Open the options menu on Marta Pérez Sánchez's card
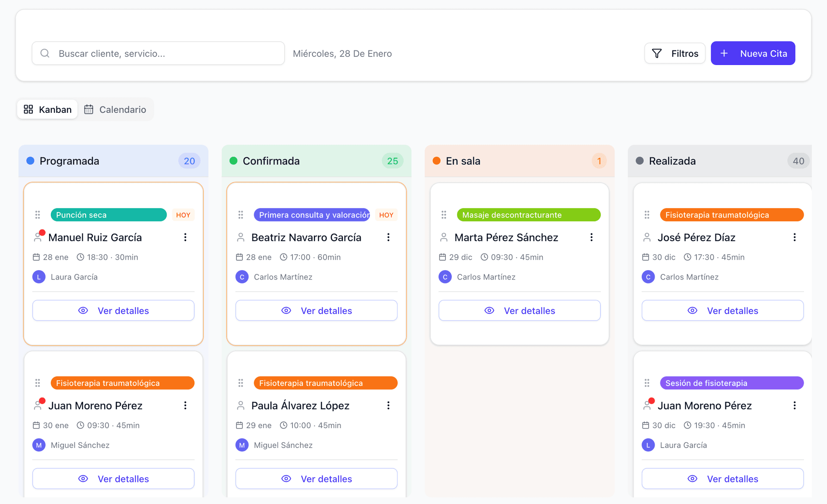827x504 pixels. (591, 237)
